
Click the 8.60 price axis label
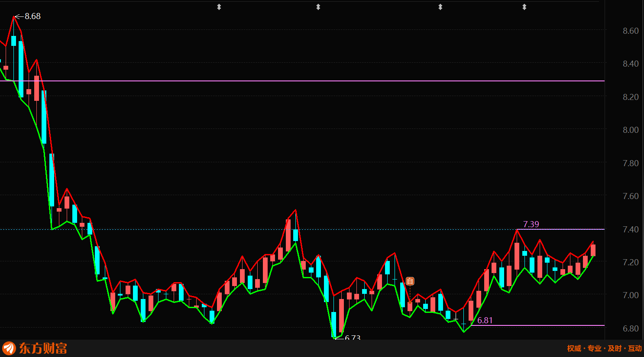[631, 31]
